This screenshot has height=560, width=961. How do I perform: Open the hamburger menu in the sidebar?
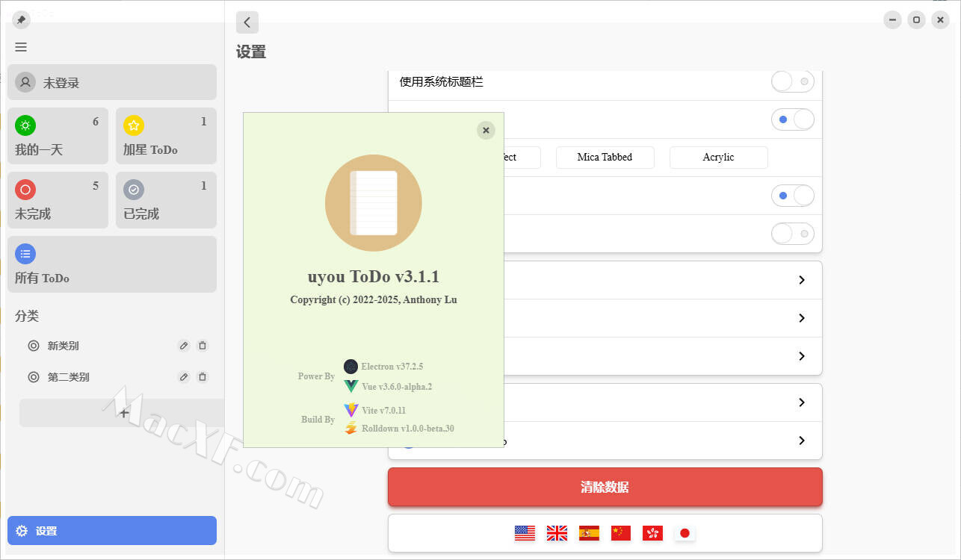pos(21,47)
